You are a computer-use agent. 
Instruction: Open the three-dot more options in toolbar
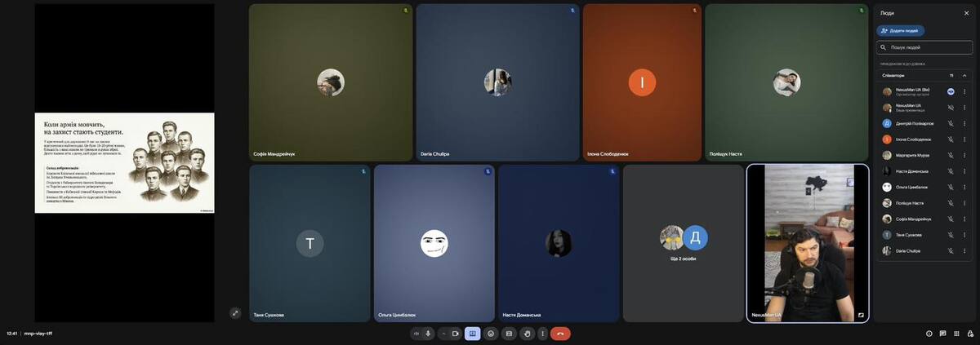(x=542, y=334)
